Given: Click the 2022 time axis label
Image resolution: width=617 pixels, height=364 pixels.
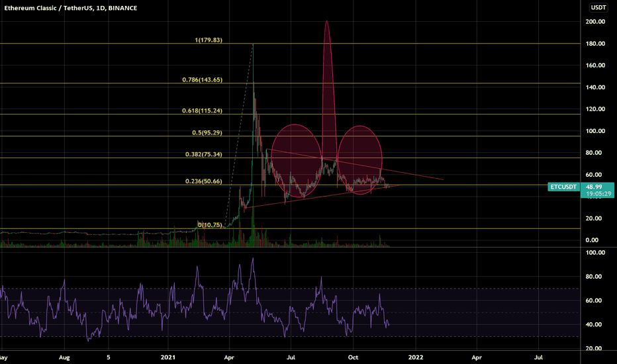Looking at the screenshot, I should pos(416,357).
